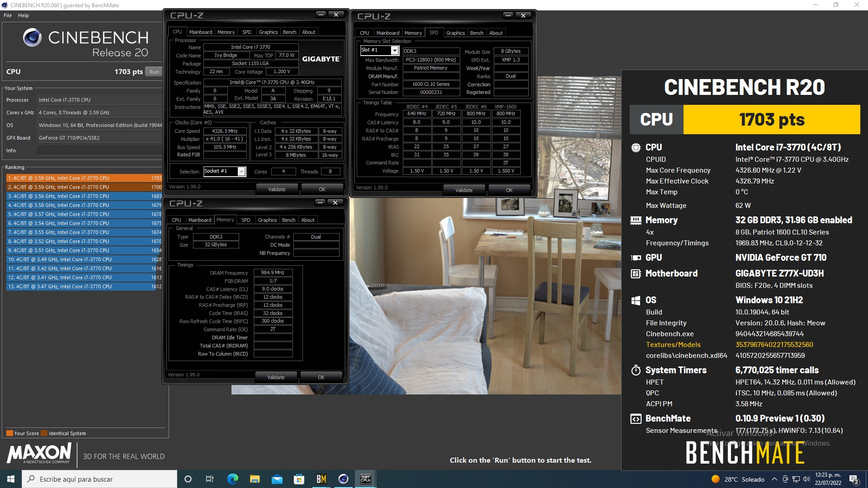Click the BenchMate GPU card icon
868x488 pixels.
[x=636, y=258]
